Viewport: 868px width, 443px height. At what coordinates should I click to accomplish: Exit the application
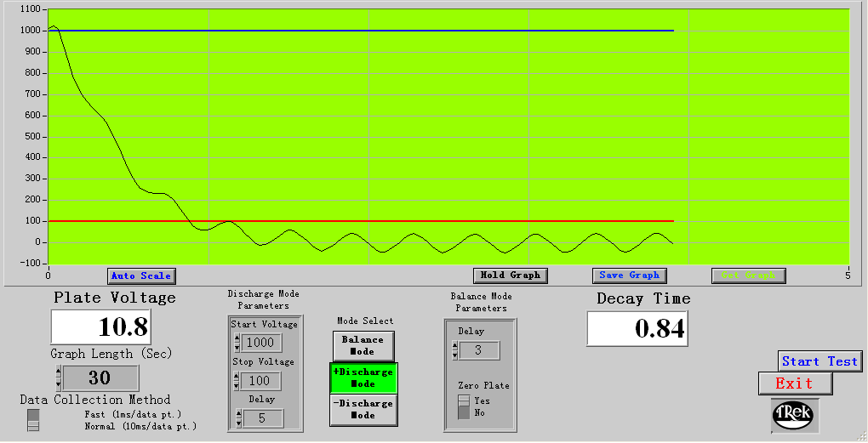pos(795,383)
